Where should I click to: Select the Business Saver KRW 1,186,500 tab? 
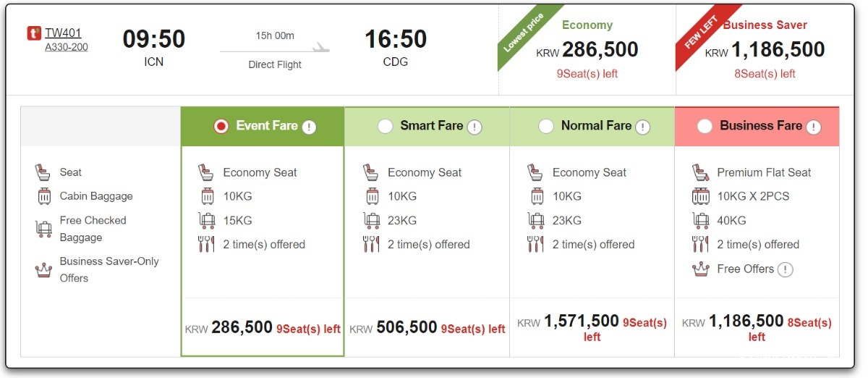[x=765, y=49]
